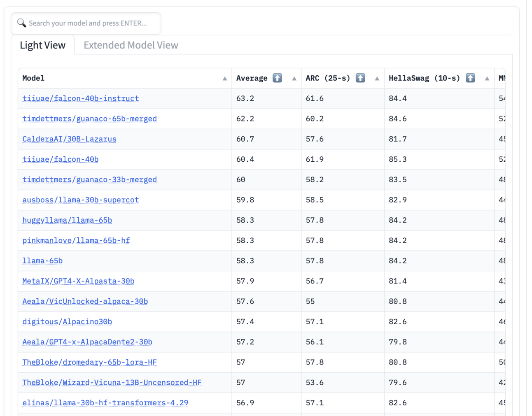Open tiiuae/falcon-40b-instruct model link
The image size is (532, 416).
[81, 98]
